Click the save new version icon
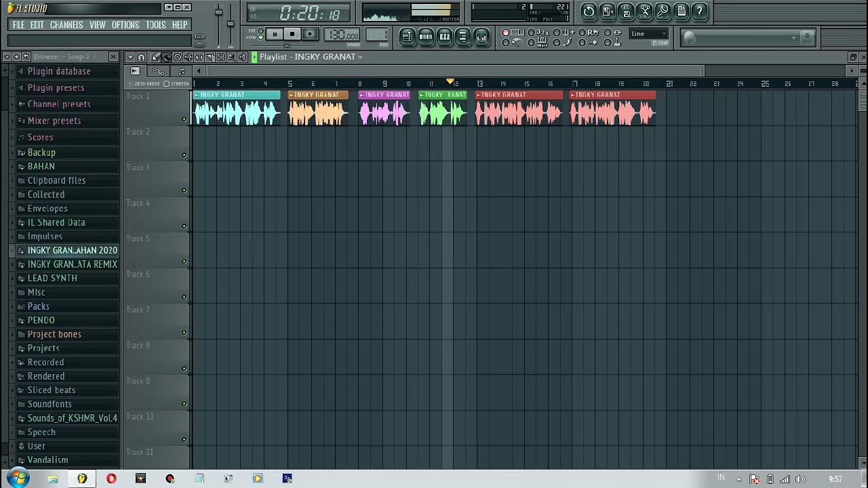 pyautogui.click(x=608, y=12)
